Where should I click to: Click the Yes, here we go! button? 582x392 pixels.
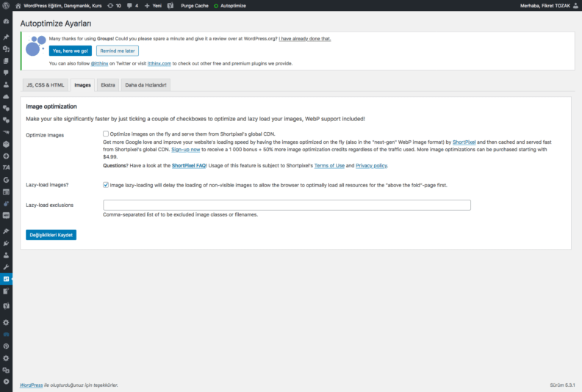coord(71,51)
